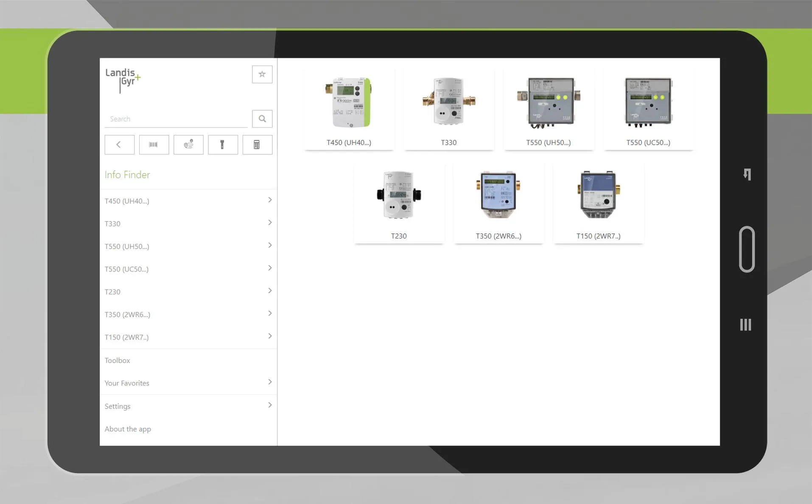This screenshot has height=504, width=812.
Task: Open the T550 (UH50...) product card image
Action: 549,102
